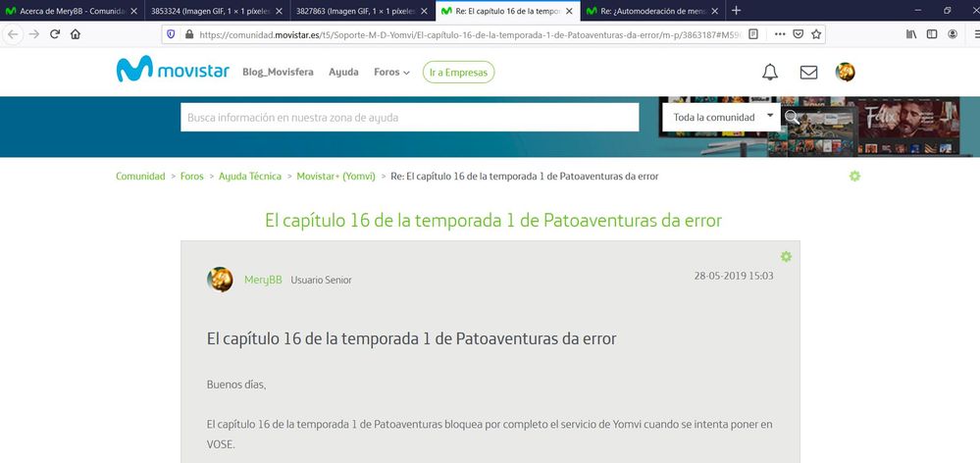The height and width of the screenshot is (463, 980).
Task: Open page options gear near breadcrumb
Action: coord(854,177)
